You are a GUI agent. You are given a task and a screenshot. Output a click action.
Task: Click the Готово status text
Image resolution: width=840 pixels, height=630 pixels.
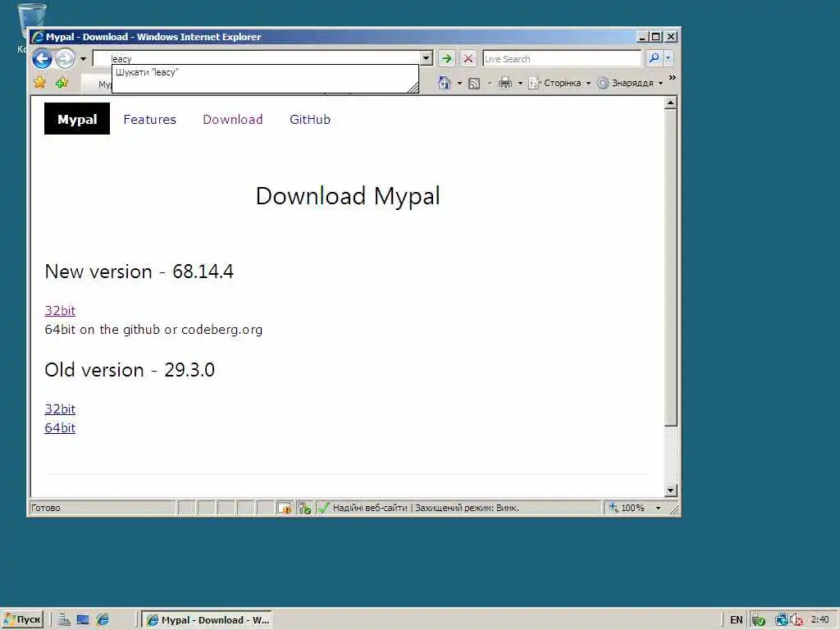click(x=46, y=508)
